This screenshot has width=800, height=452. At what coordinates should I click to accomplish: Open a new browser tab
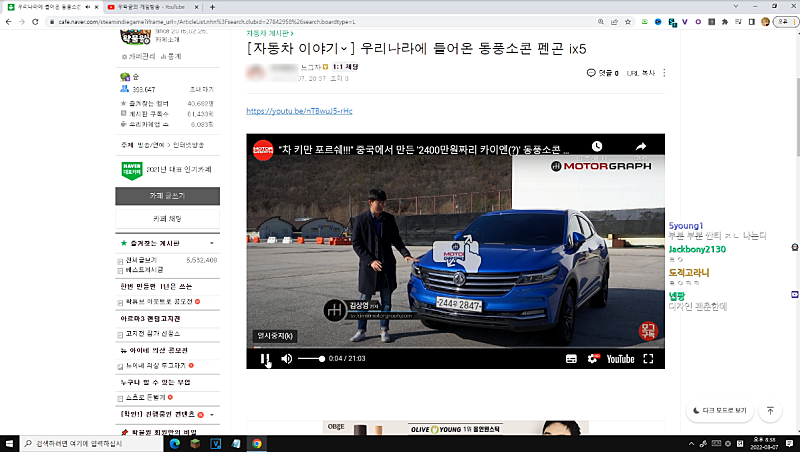point(212,7)
